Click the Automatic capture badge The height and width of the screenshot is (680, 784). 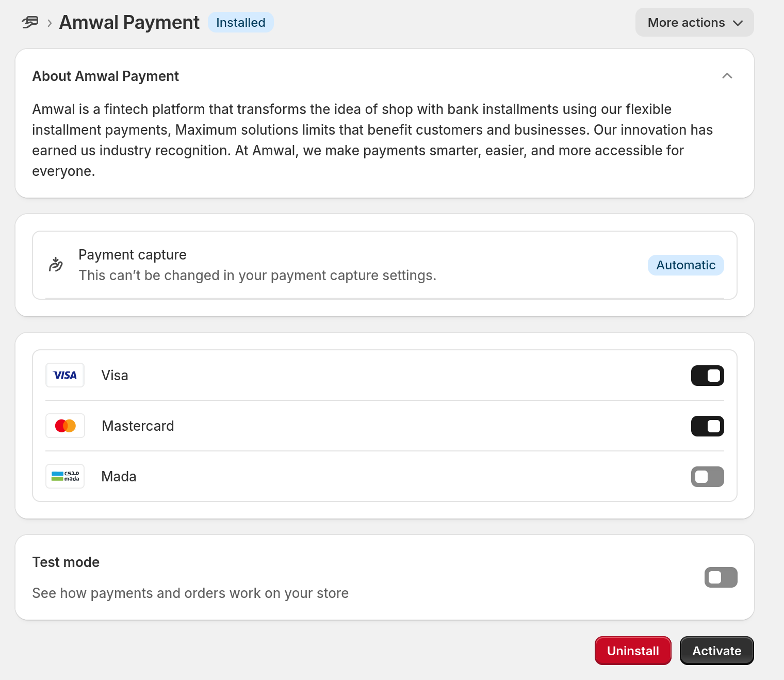coord(686,265)
